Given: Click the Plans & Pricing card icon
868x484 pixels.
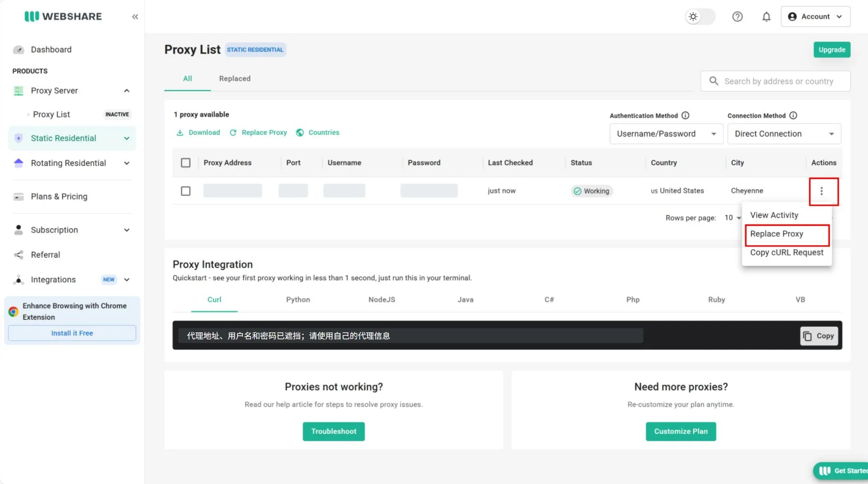Looking at the screenshot, I should pyautogui.click(x=18, y=196).
